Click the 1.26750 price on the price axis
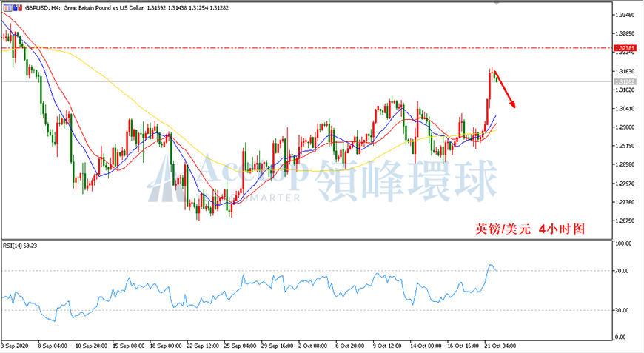Screen dimensions: 644x353 click(624, 221)
